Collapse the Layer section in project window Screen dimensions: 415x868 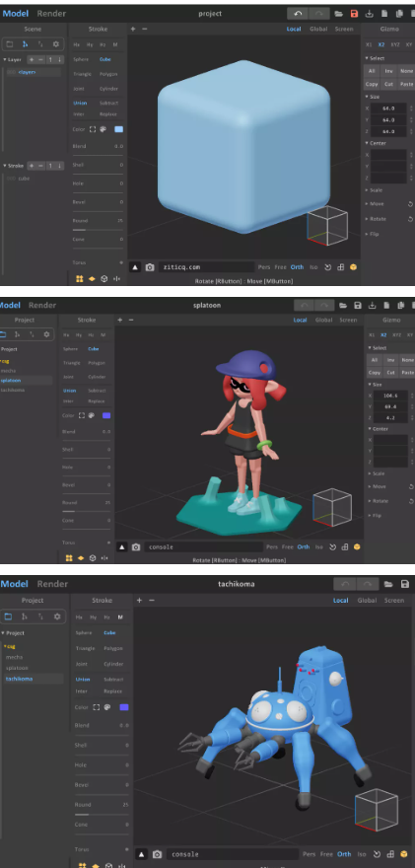coord(5,59)
